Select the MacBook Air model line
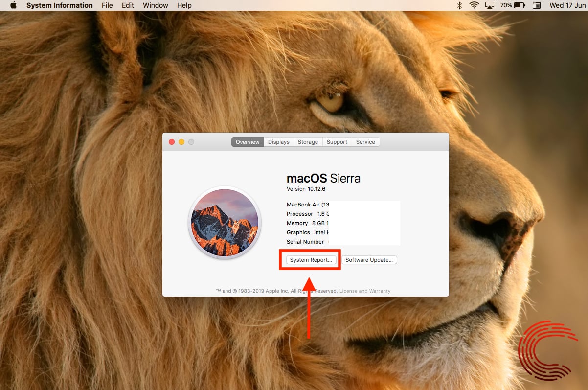Image resolution: width=588 pixels, height=390 pixels. coord(308,205)
